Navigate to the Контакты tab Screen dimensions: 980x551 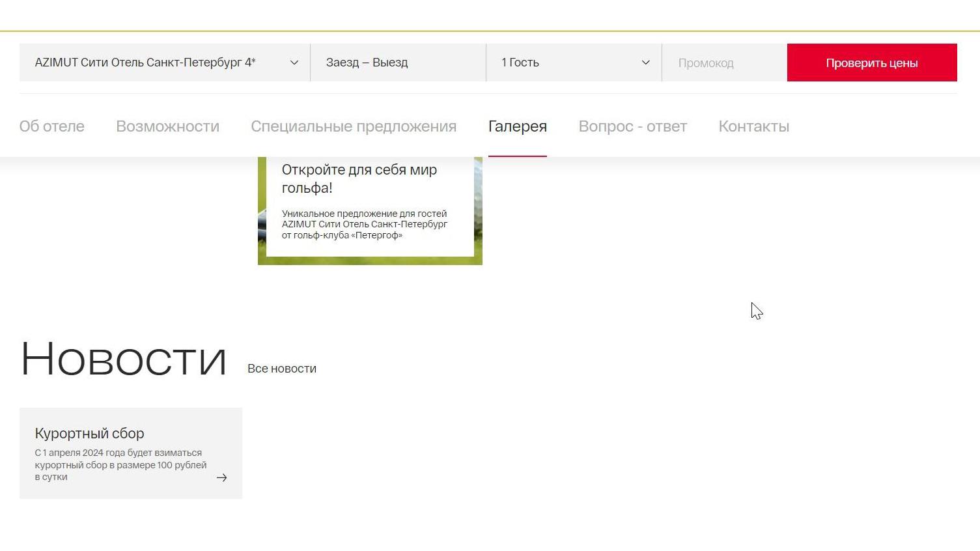[x=754, y=126]
